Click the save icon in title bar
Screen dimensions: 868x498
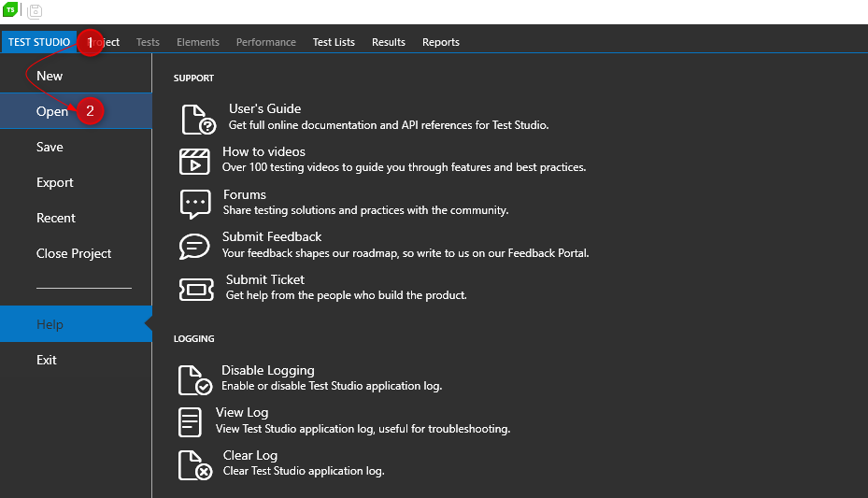[35, 11]
